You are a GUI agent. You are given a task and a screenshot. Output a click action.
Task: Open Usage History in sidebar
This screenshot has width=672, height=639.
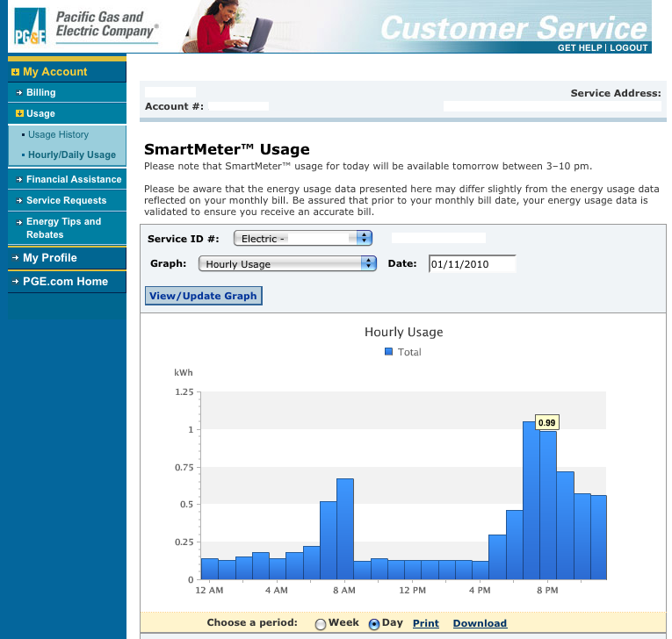click(58, 135)
